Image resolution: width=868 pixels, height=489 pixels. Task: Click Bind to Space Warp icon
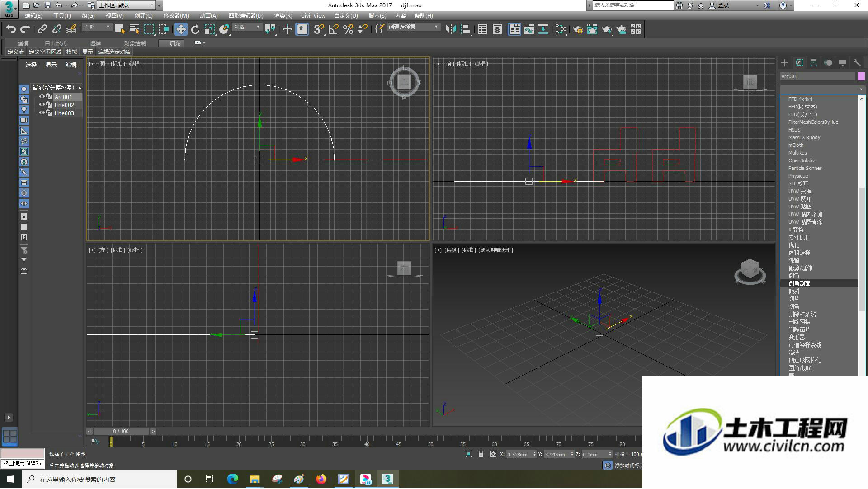tap(71, 29)
